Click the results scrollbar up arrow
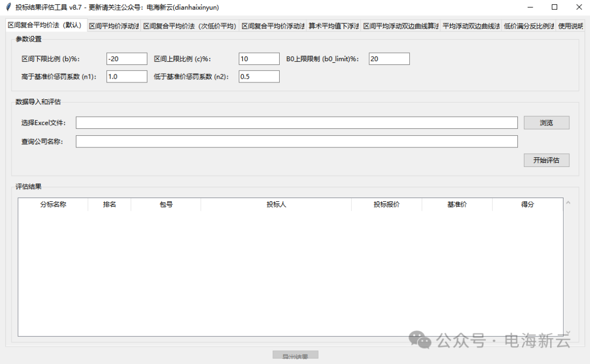The width and height of the screenshot is (590, 364). pos(568,203)
